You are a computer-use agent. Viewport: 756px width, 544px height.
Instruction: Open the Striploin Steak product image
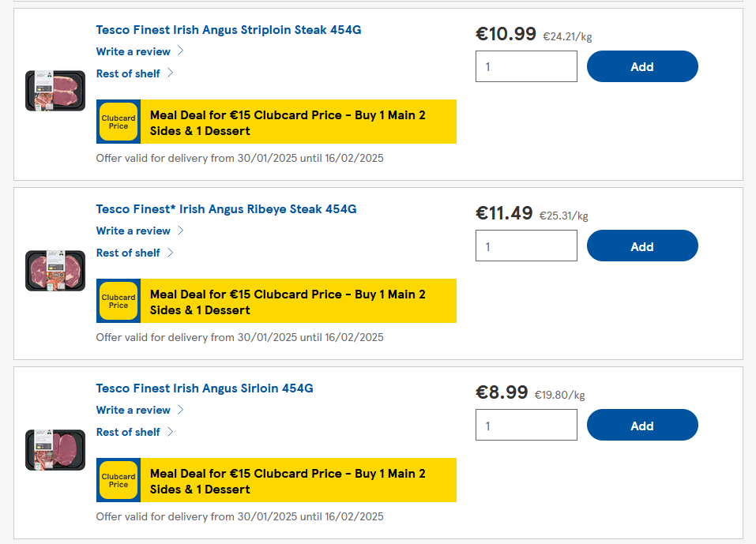(55, 91)
